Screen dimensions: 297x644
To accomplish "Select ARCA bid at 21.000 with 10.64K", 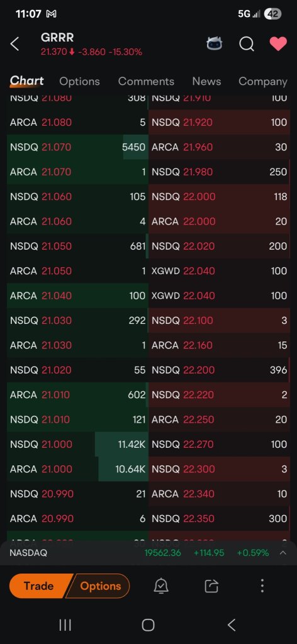I will [77, 469].
